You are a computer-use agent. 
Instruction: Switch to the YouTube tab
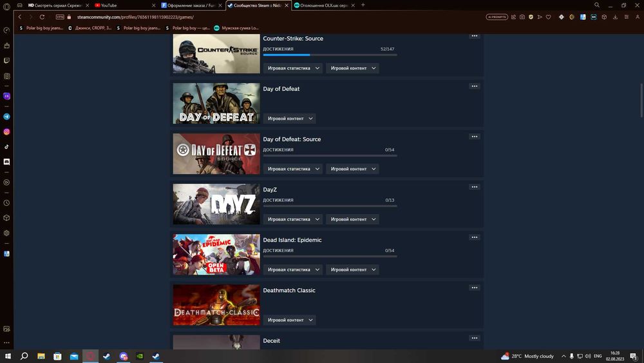click(x=126, y=5)
